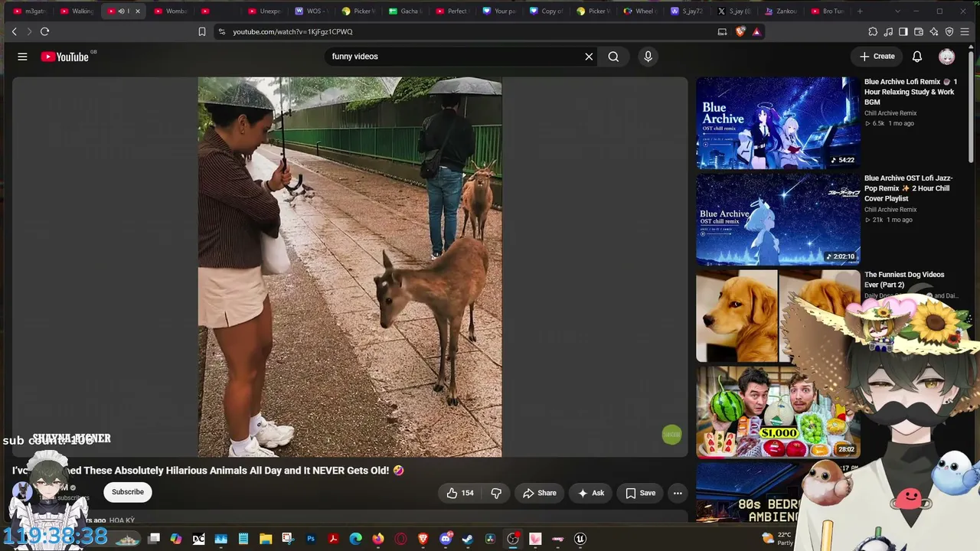Open the Brave main menu

coord(965,31)
